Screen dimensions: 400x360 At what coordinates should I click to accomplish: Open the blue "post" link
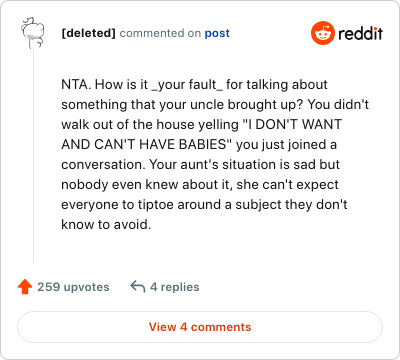217,33
